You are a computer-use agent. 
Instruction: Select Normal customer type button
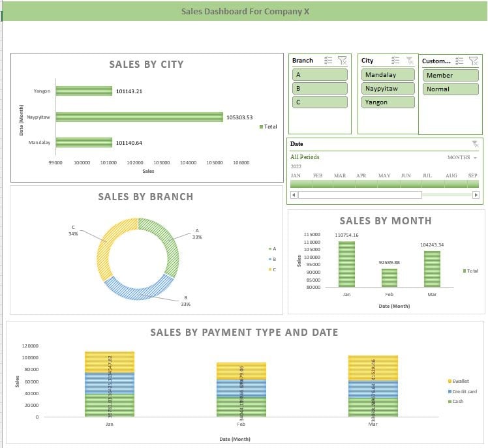[450, 89]
